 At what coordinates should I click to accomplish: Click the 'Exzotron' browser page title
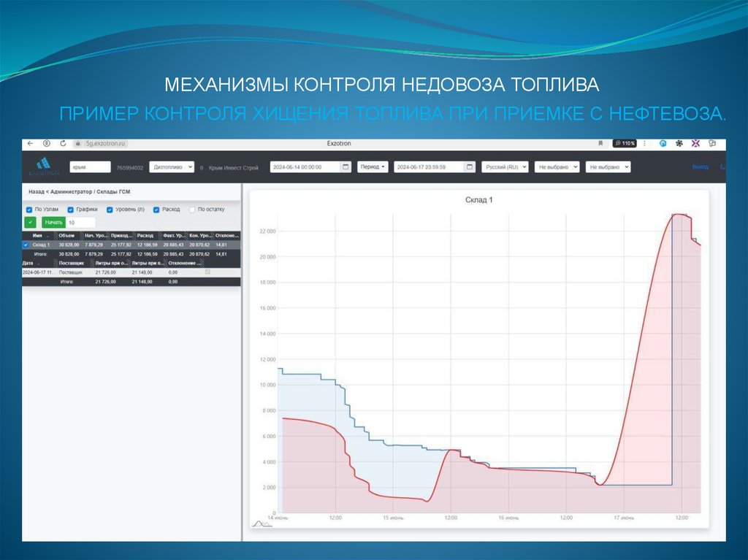[x=339, y=143]
